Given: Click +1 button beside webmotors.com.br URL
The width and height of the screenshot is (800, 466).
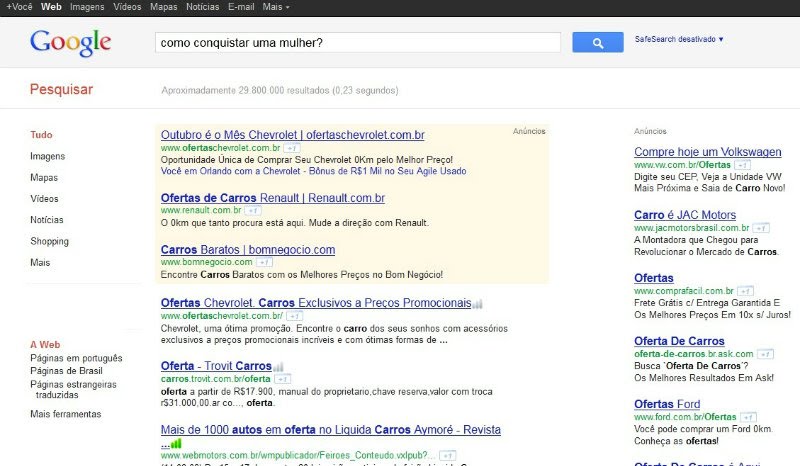Looking at the screenshot, I should coord(447,455).
